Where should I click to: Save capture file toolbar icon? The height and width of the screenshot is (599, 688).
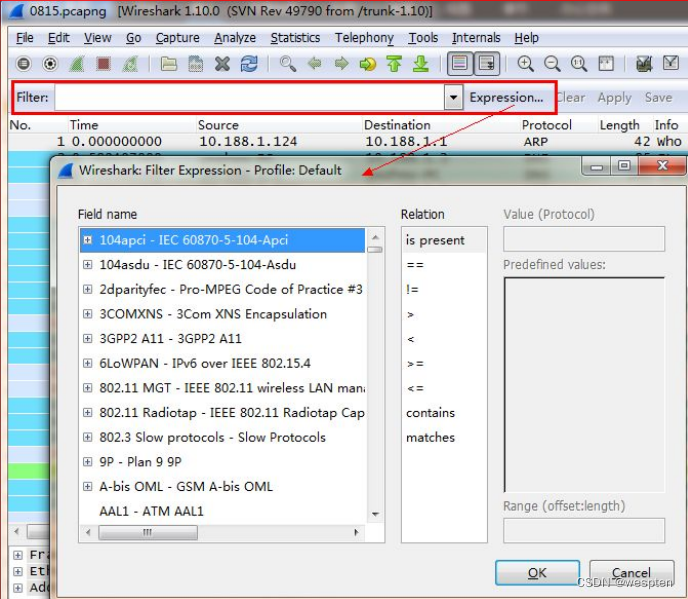pos(195,64)
